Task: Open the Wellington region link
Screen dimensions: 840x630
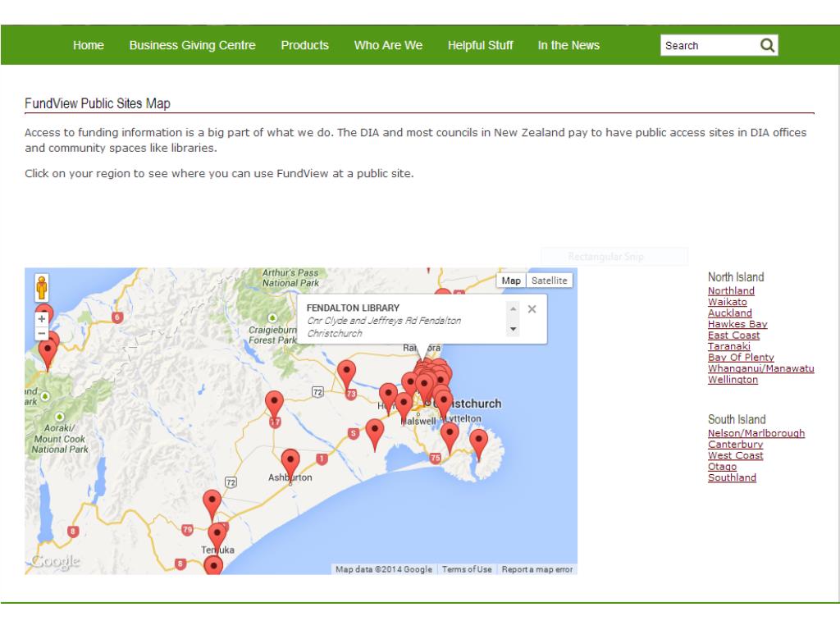Action: click(733, 380)
